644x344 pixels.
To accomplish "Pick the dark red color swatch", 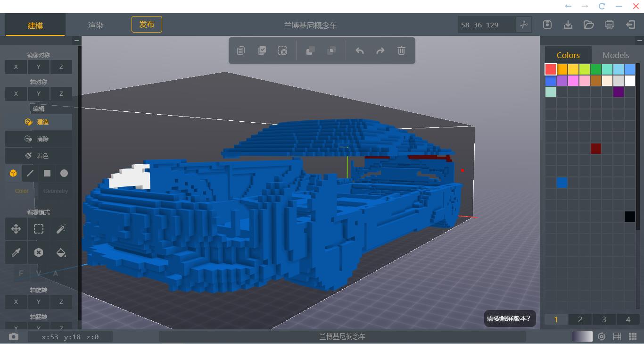I will click(x=596, y=149).
